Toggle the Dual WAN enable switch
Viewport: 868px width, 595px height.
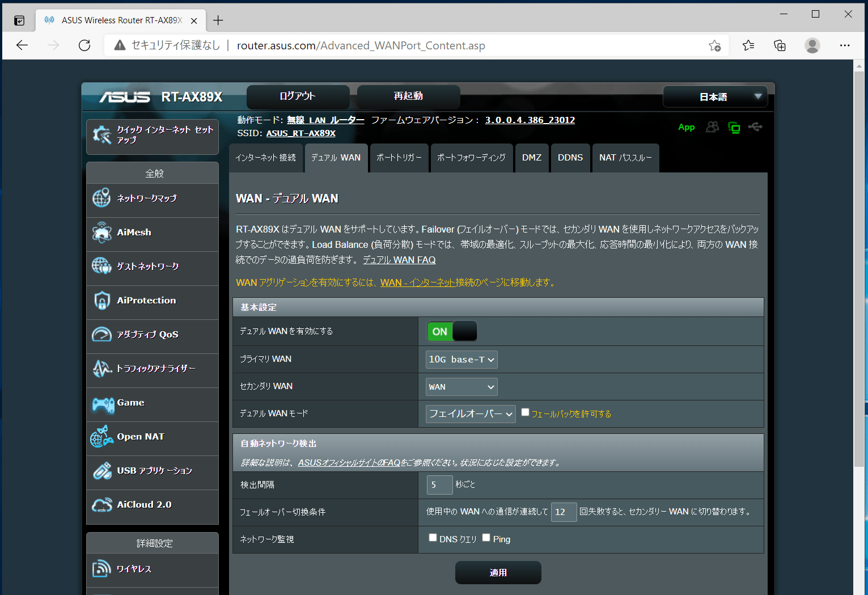tap(452, 331)
